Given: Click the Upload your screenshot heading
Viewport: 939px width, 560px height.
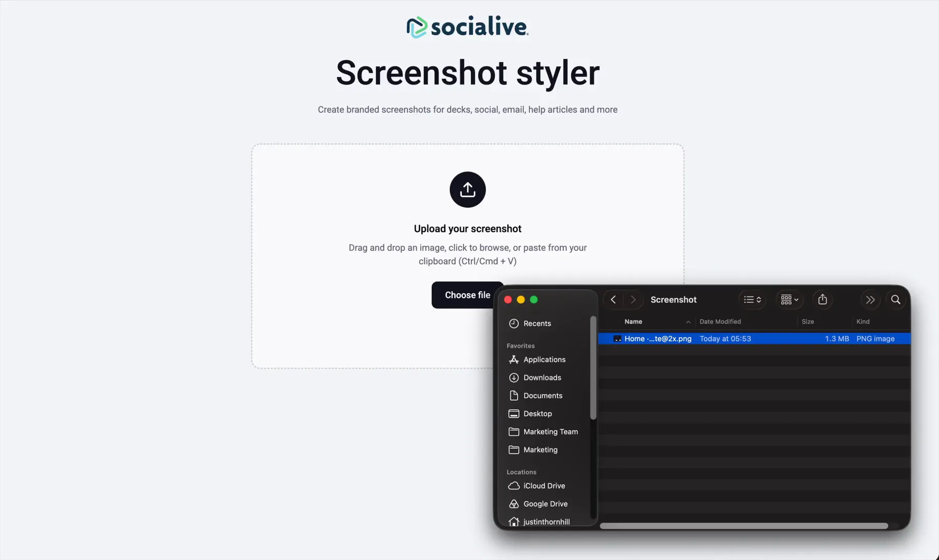Looking at the screenshot, I should pos(467,229).
